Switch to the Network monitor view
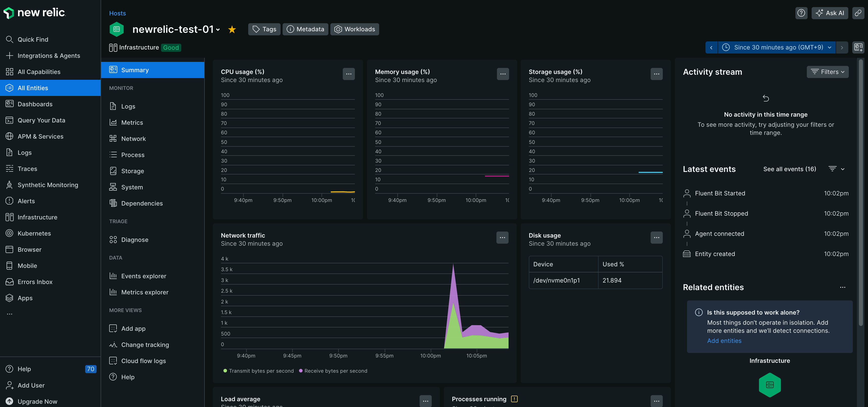The height and width of the screenshot is (407, 868). point(133,138)
